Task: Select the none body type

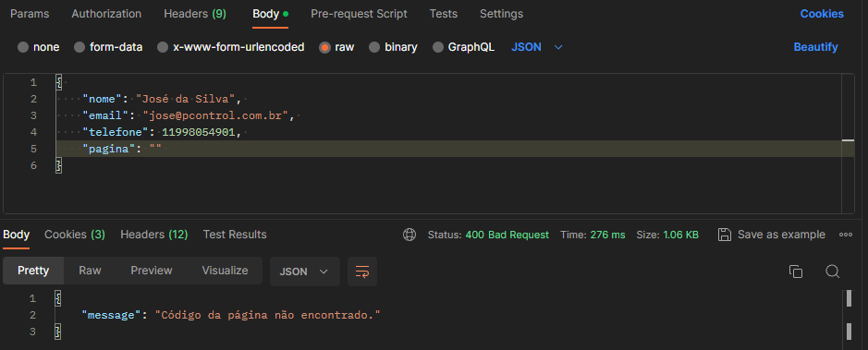Action: coord(39,47)
